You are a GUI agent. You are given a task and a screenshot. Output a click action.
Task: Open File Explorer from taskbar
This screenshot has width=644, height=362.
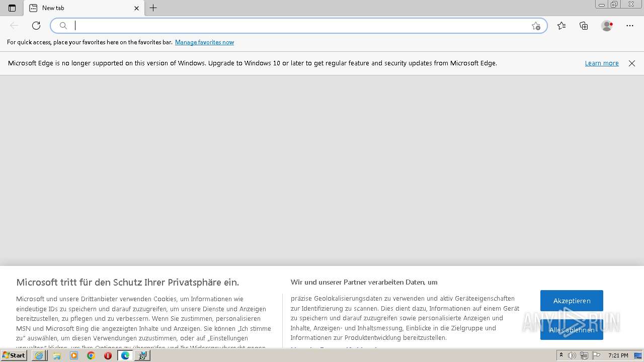tap(57, 355)
